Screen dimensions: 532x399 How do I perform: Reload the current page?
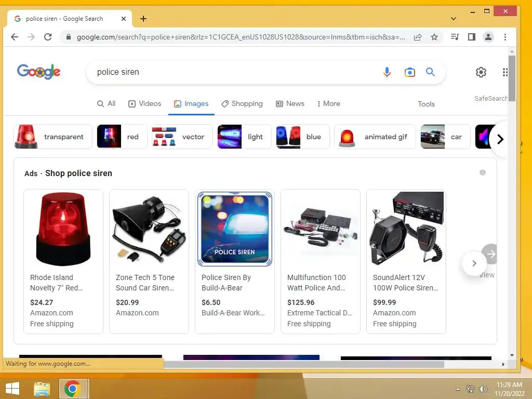click(48, 37)
